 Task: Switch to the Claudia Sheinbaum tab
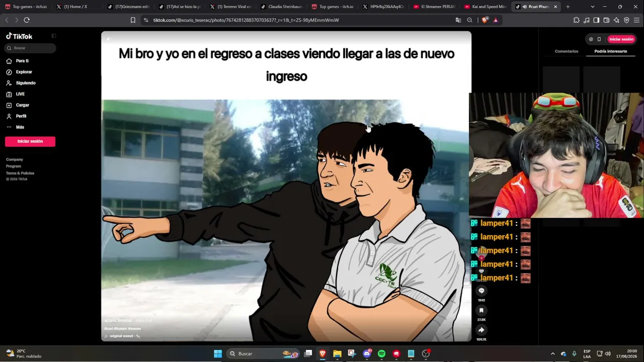[x=281, y=7]
